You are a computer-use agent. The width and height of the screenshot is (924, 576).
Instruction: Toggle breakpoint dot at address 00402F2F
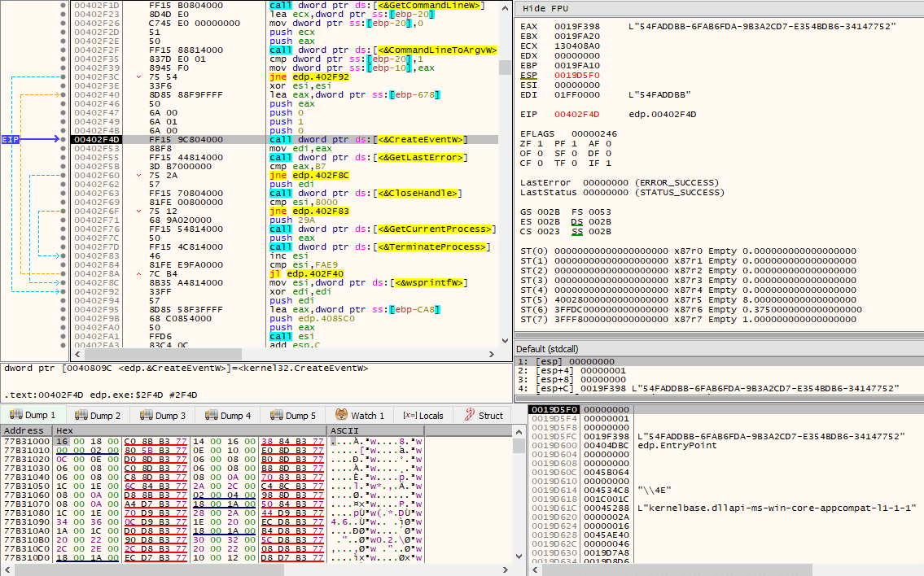coord(63,50)
